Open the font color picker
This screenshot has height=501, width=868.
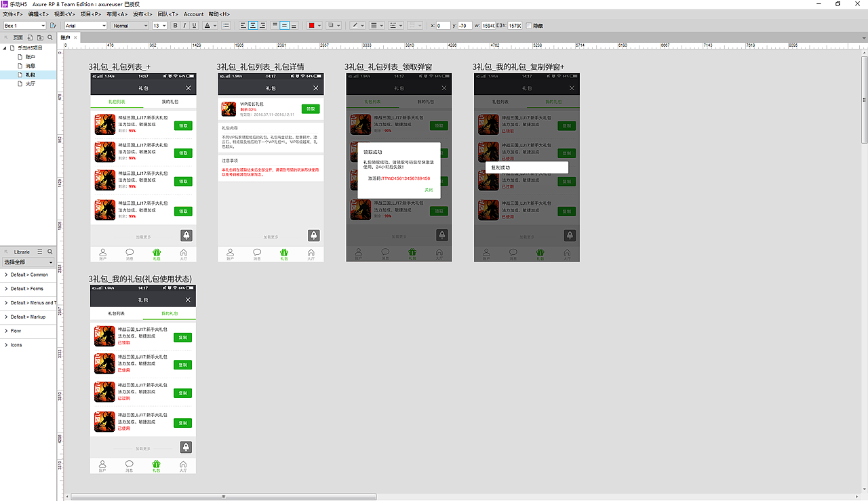210,26
